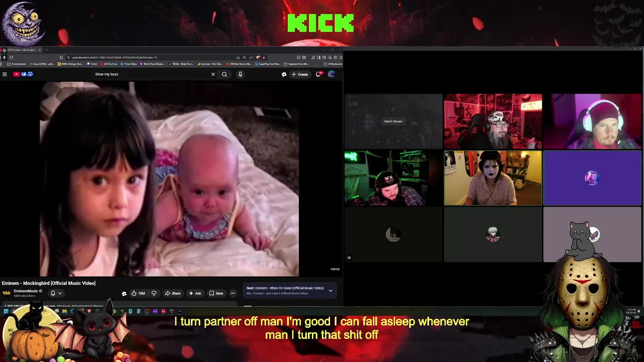Screen dimensions: 644x362
Task: Like the Mockingbird video
Action: click(138, 293)
